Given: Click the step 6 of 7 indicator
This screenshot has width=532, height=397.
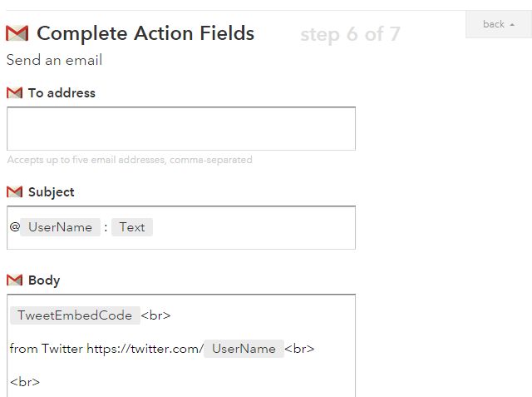Looking at the screenshot, I should coord(350,34).
